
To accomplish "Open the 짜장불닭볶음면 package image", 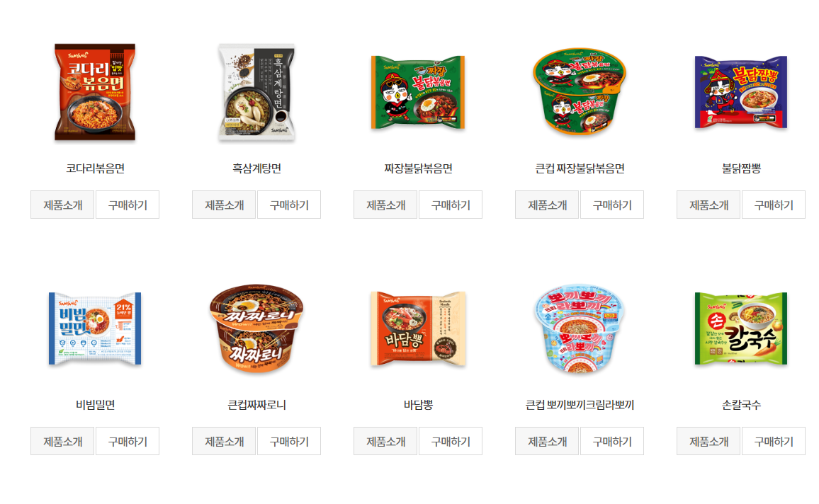I will (418, 92).
